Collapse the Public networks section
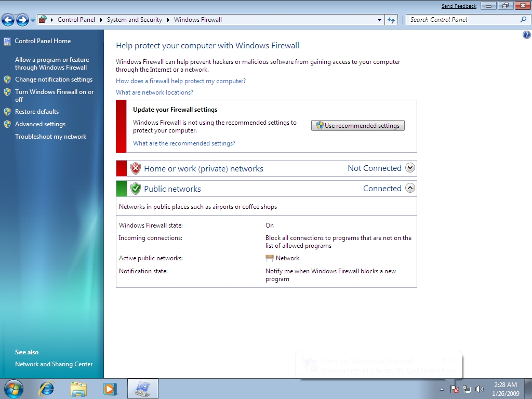Screen dimensions: 532x399 coord(410,188)
